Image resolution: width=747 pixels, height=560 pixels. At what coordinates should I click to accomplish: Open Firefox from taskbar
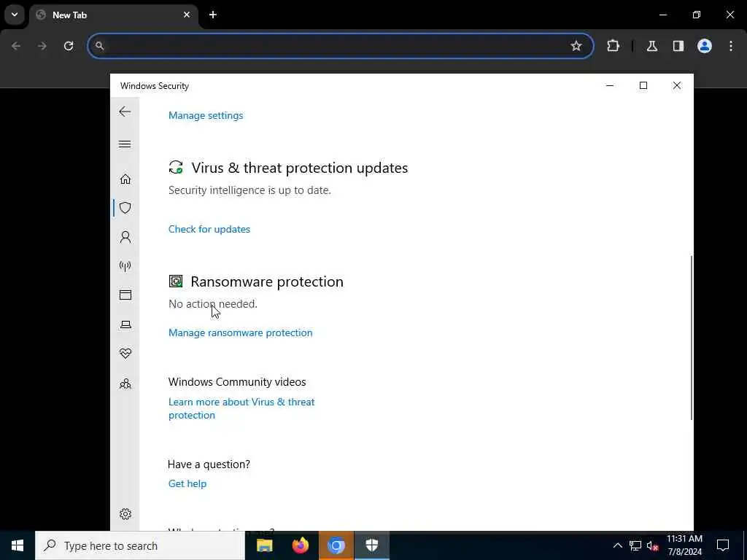point(300,545)
